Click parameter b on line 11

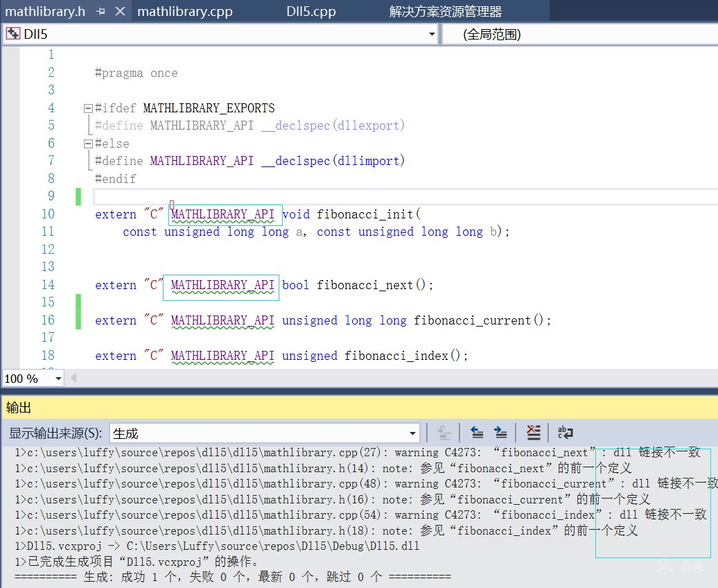[493, 232]
